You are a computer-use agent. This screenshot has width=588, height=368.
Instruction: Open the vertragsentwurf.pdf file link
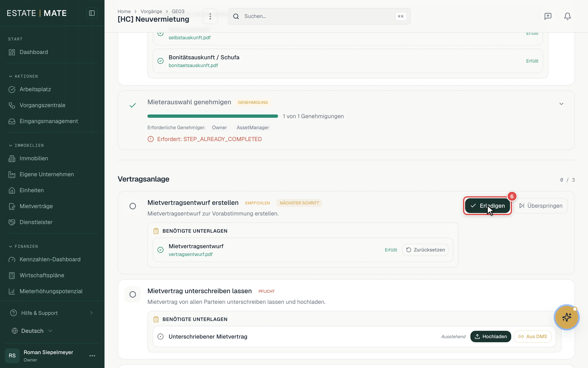190,254
